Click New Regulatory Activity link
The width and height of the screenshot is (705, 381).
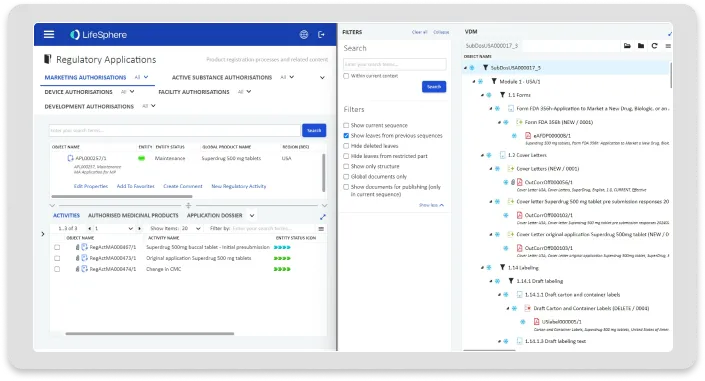click(239, 186)
